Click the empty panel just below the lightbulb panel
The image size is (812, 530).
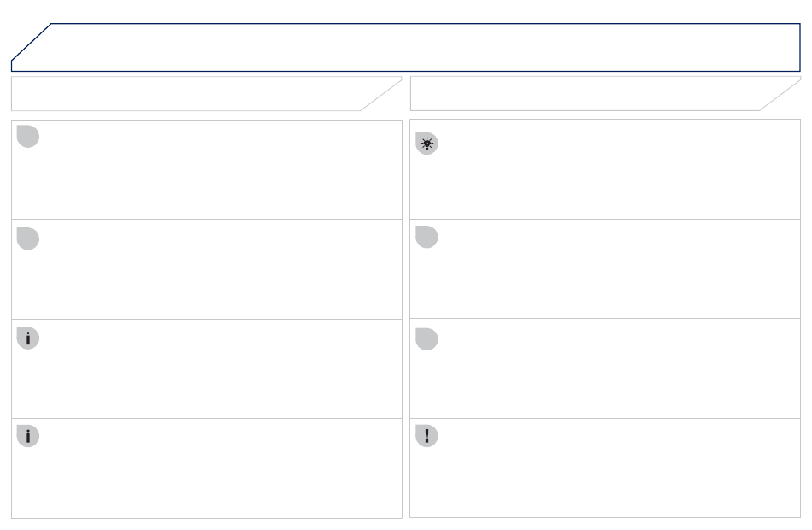pyautogui.click(x=605, y=269)
